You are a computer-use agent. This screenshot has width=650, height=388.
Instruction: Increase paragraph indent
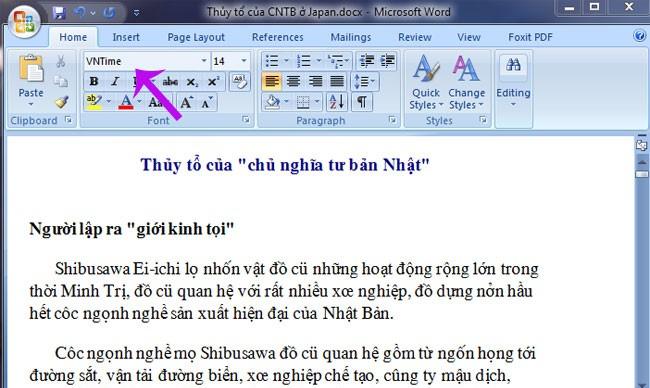[x=388, y=61]
